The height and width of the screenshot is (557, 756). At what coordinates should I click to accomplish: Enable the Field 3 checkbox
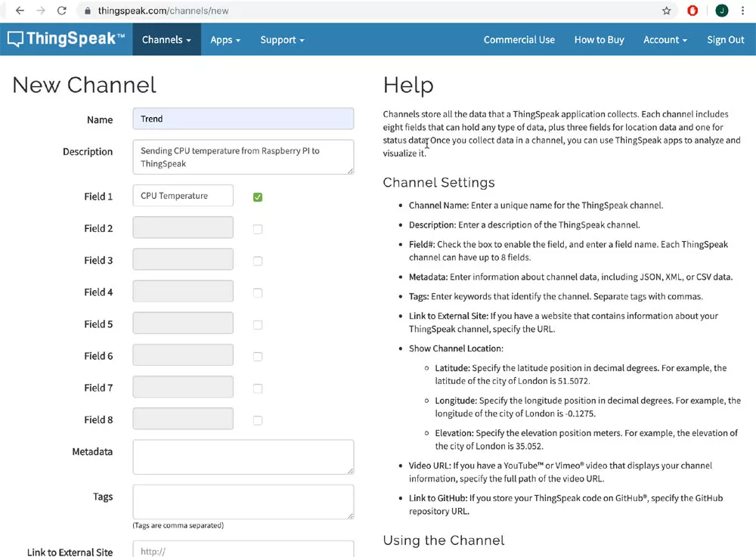coord(258,261)
